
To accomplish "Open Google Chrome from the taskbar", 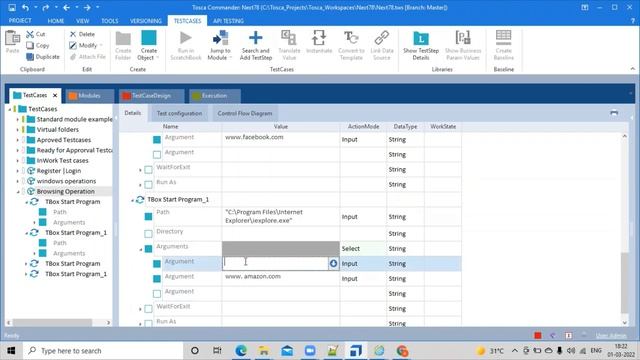I will [402, 351].
